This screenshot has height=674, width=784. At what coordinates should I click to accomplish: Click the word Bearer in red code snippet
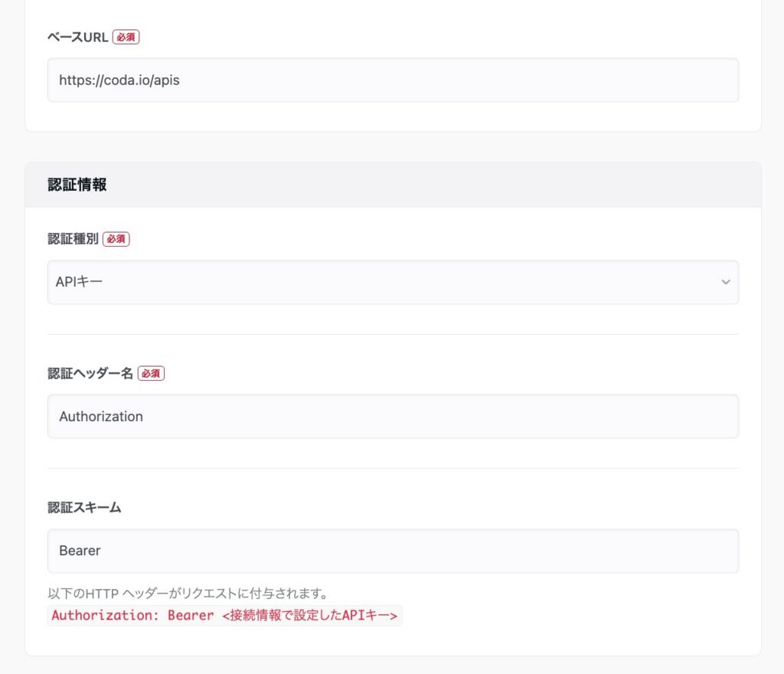click(x=191, y=615)
